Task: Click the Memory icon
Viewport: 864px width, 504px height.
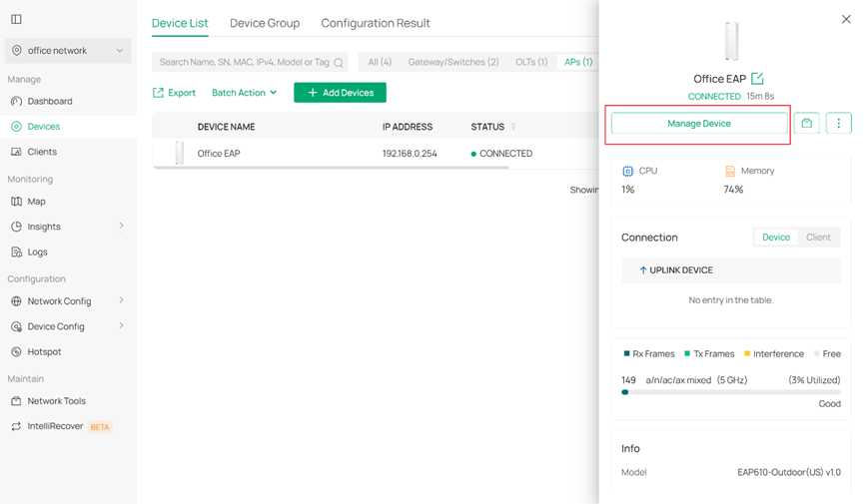Action: pos(730,172)
